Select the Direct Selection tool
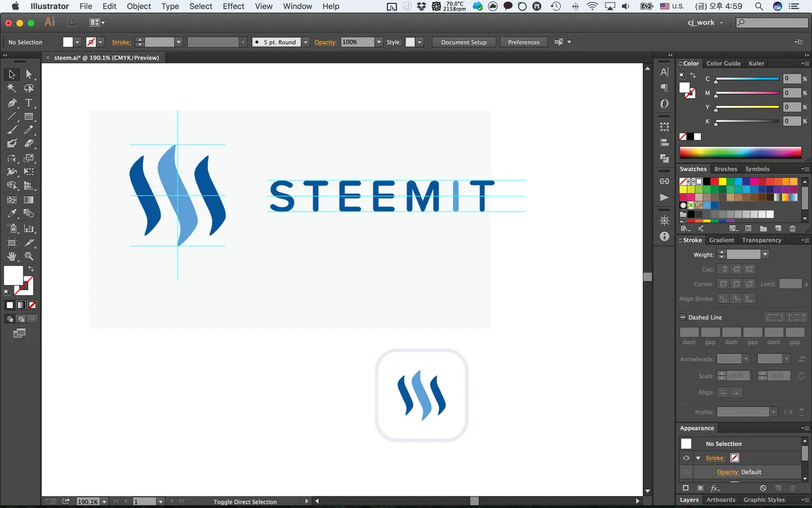This screenshot has height=508, width=812. tap(29, 74)
